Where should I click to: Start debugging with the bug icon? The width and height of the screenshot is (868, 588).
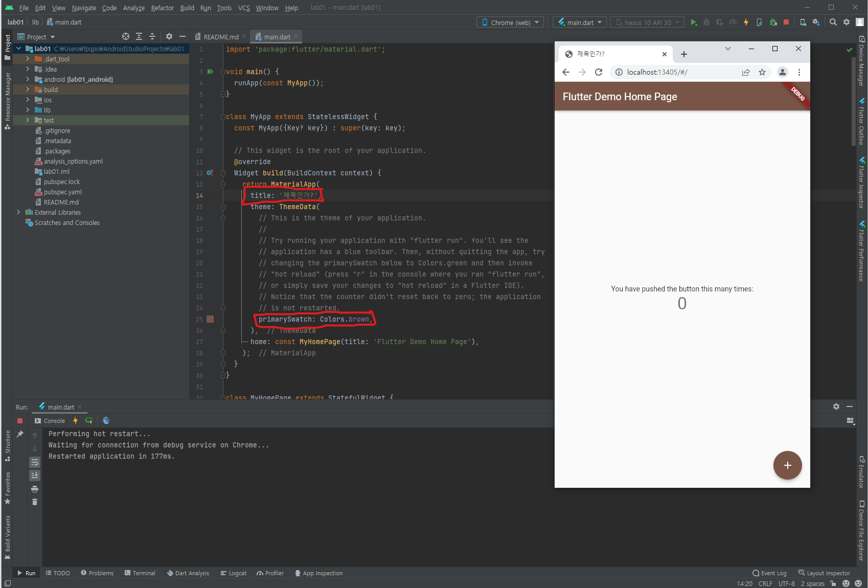pos(706,22)
